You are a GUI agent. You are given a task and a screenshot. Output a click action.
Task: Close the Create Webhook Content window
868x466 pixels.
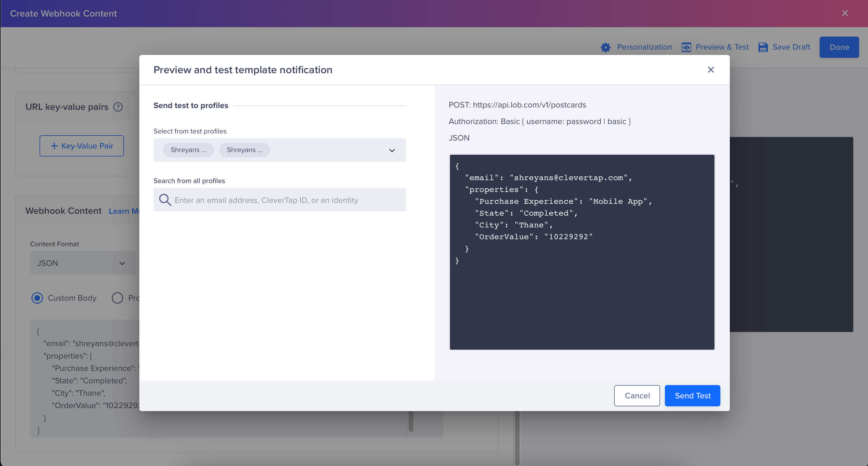pos(845,13)
